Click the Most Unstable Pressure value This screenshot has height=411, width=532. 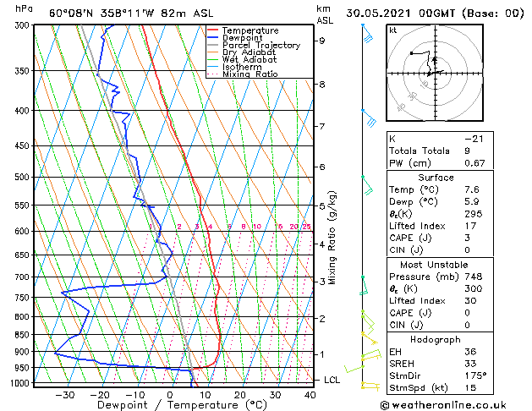point(474,277)
